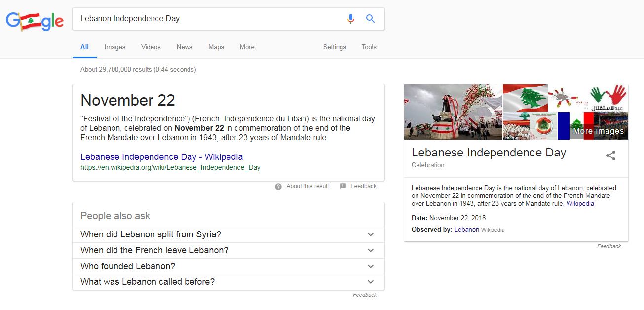Click the Lebanese Independence Day panel title

[x=489, y=153]
